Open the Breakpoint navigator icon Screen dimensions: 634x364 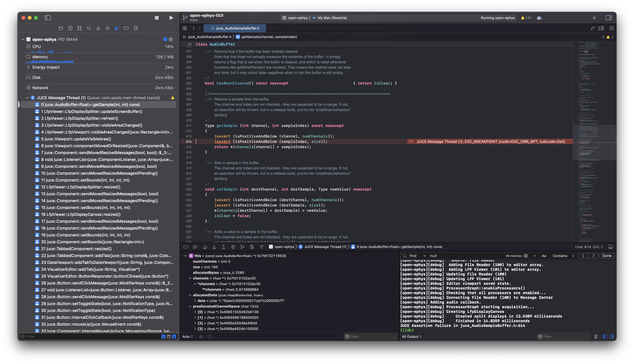[x=126, y=28]
